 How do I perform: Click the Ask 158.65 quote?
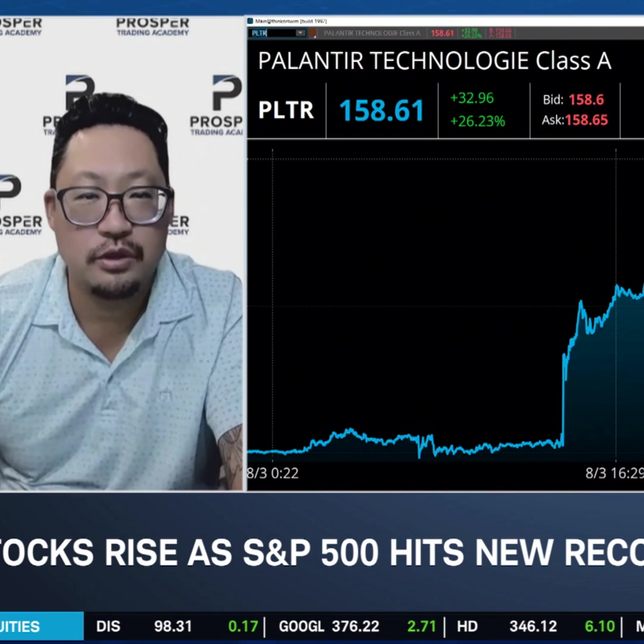575,120
